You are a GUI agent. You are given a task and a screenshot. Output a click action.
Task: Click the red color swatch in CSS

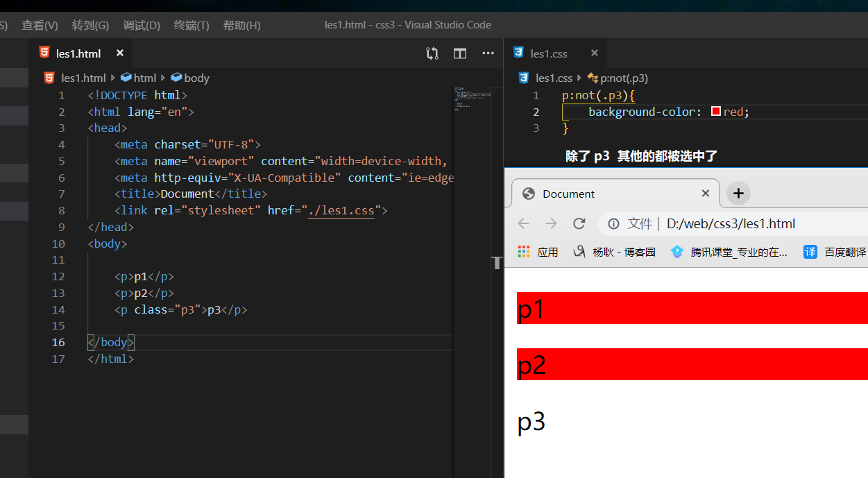(716, 112)
